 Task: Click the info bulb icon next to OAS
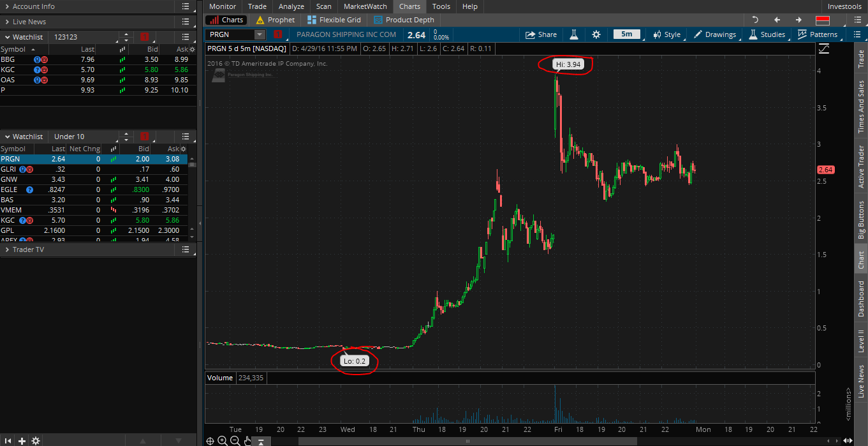tap(38, 80)
